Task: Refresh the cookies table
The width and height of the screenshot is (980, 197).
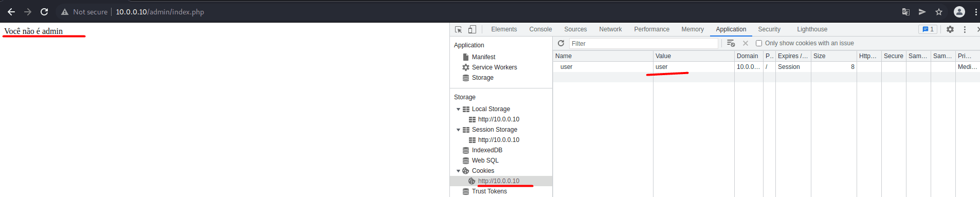Action: 561,43
